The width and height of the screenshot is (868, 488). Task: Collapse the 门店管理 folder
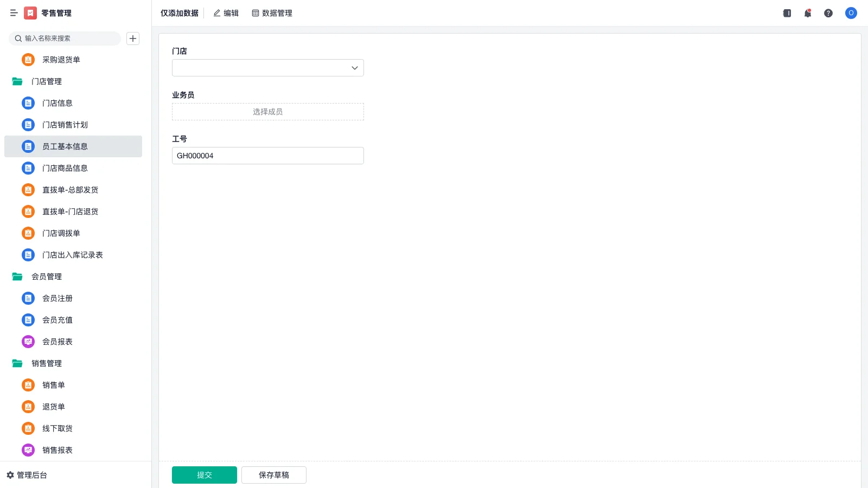tap(18, 81)
